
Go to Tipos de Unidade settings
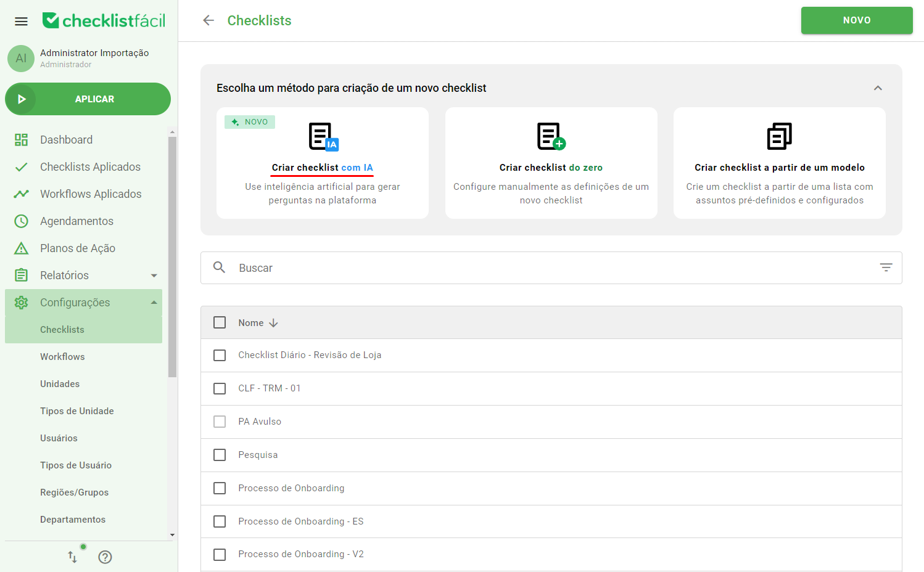coord(76,411)
